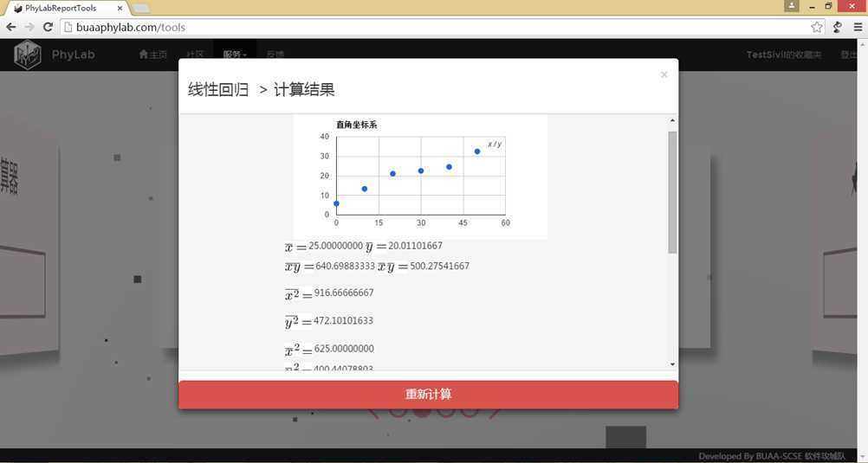Click the 线性回归 > 计算结果 heading
The width and height of the screenshot is (868, 463).
[261, 90]
